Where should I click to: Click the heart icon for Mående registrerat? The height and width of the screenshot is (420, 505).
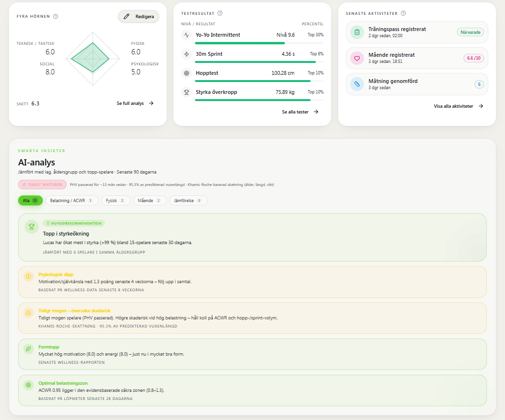[x=357, y=58]
